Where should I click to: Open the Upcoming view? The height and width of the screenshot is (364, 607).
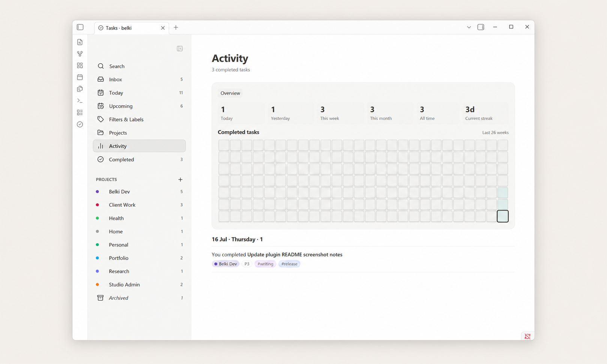139,106
